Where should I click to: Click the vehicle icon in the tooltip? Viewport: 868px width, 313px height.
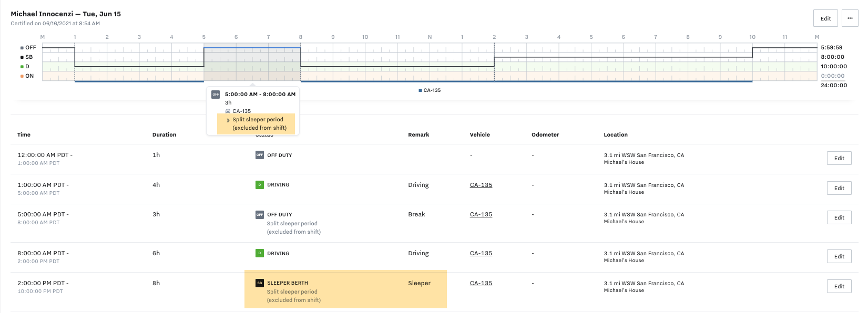click(228, 111)
